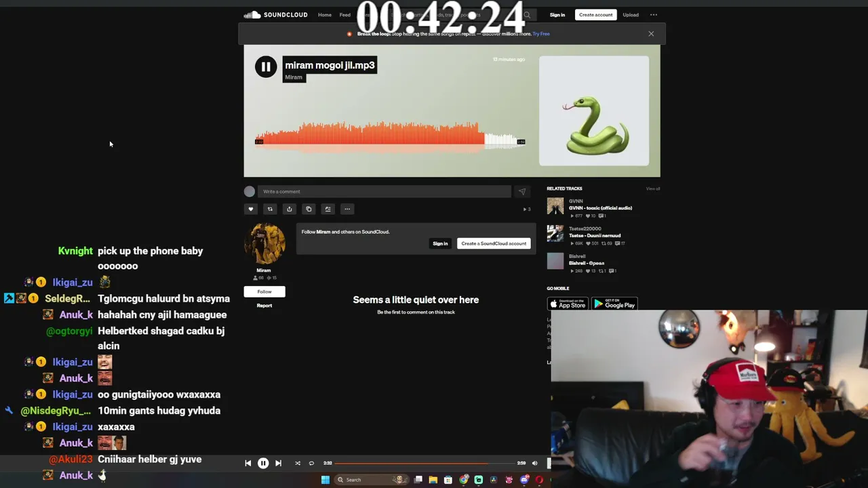The width and height of the screenshot is (868, 488).
Task: Open the Bishrell related track title
Action: click(587, 263)
